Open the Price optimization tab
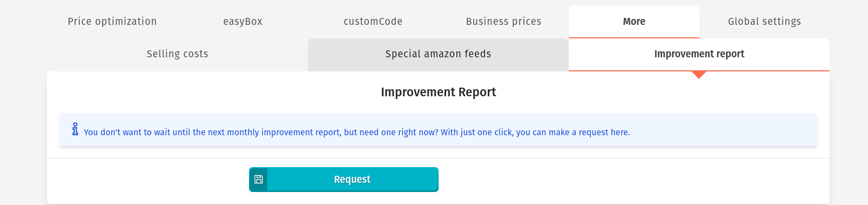Screen dimensions: 868x205 (x=112, y=22)
